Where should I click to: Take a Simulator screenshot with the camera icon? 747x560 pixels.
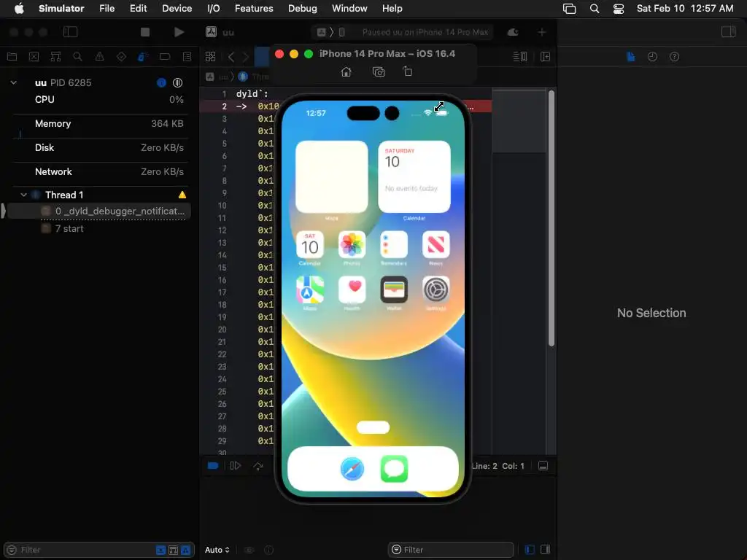coord(379,72)
